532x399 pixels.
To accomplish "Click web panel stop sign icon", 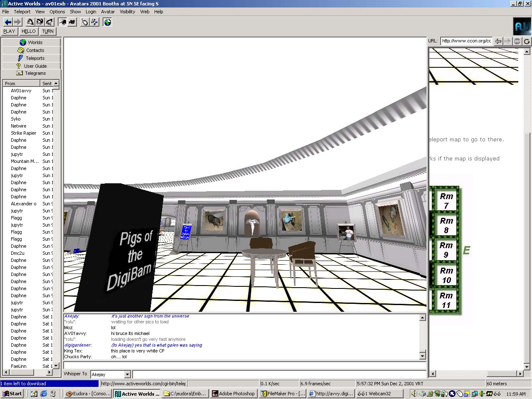I will [517, 41].
